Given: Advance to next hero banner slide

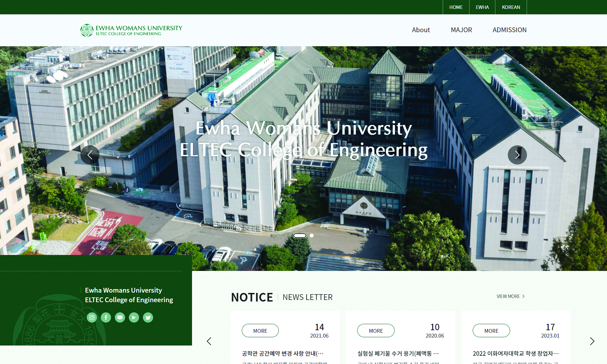Looking at the screenshot, I should (517, 155).
